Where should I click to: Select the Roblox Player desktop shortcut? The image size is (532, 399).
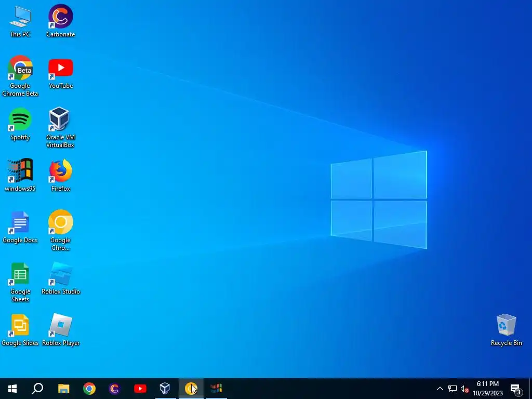[x=61, y=330]
